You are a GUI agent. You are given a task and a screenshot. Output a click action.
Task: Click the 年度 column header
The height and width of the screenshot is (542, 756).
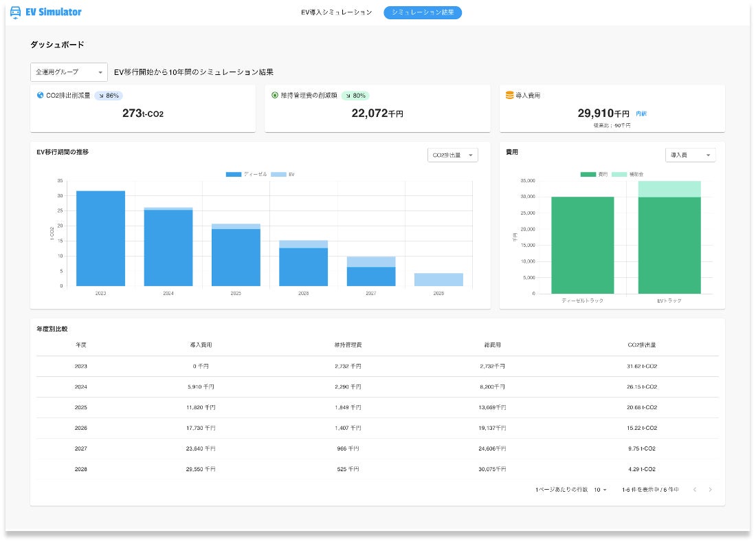(81, 345)
